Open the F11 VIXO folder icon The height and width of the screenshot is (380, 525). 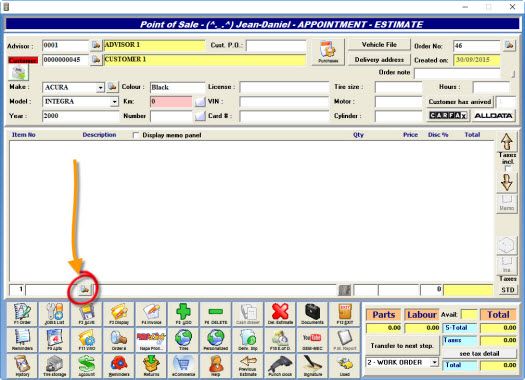coord(87,340)
